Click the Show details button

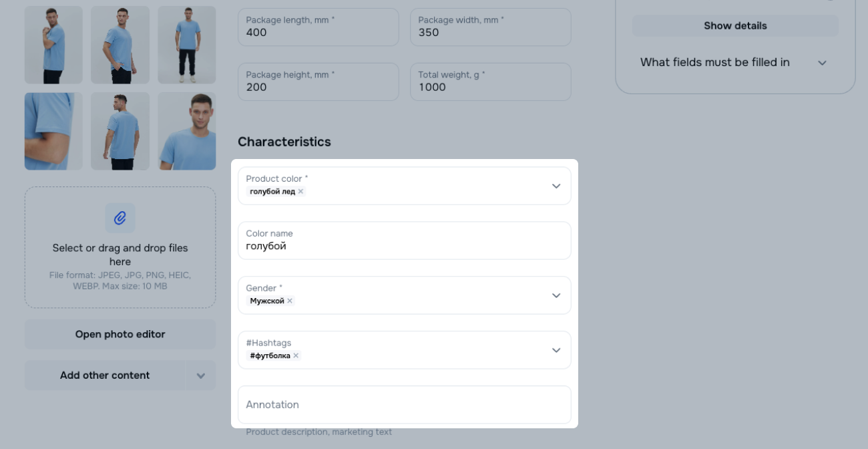click(x=734, y=26)
